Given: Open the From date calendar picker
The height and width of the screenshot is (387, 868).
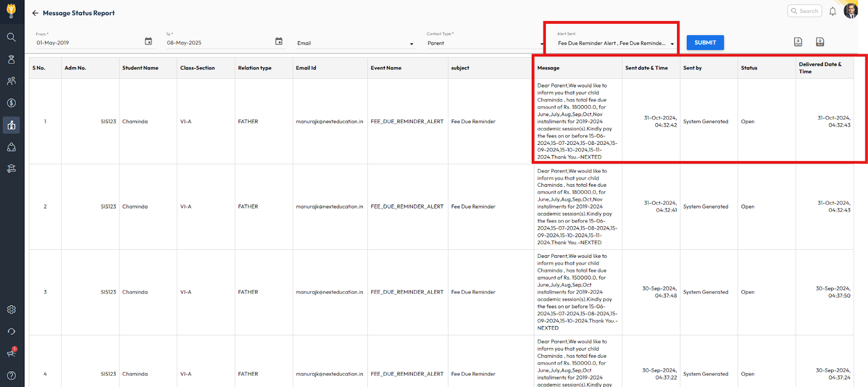Looking at the screenshot, I should 148,42.
